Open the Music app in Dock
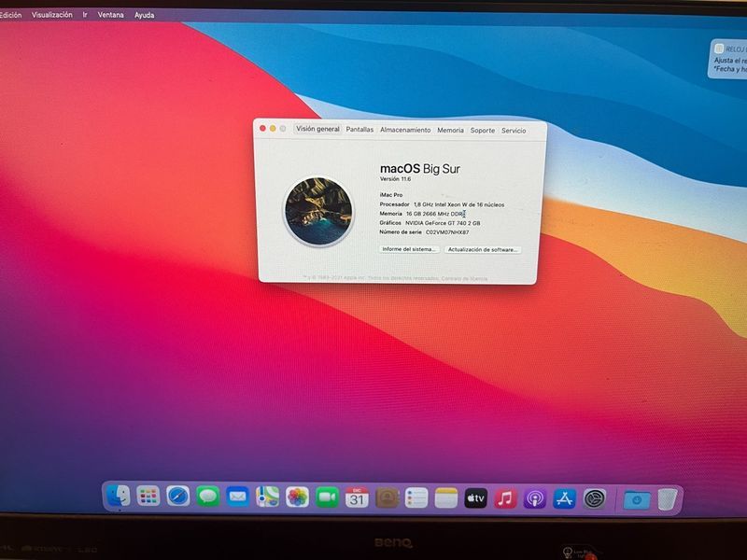Screen dimensions: 747x560 click(505, 498)
